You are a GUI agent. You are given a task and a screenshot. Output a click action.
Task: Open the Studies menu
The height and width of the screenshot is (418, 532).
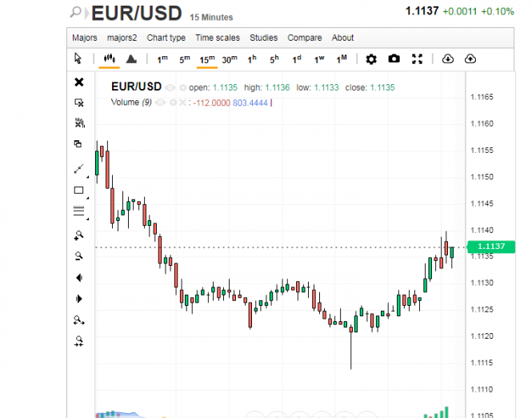pyautogui.click(x=264, y=38)
